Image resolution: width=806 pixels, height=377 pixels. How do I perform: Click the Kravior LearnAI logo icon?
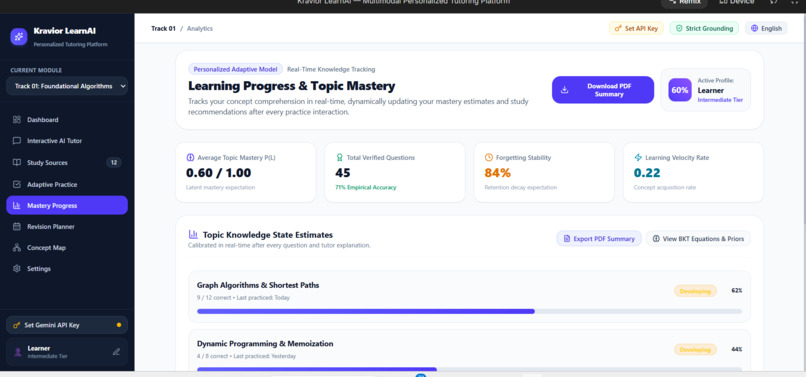point(19,37)
